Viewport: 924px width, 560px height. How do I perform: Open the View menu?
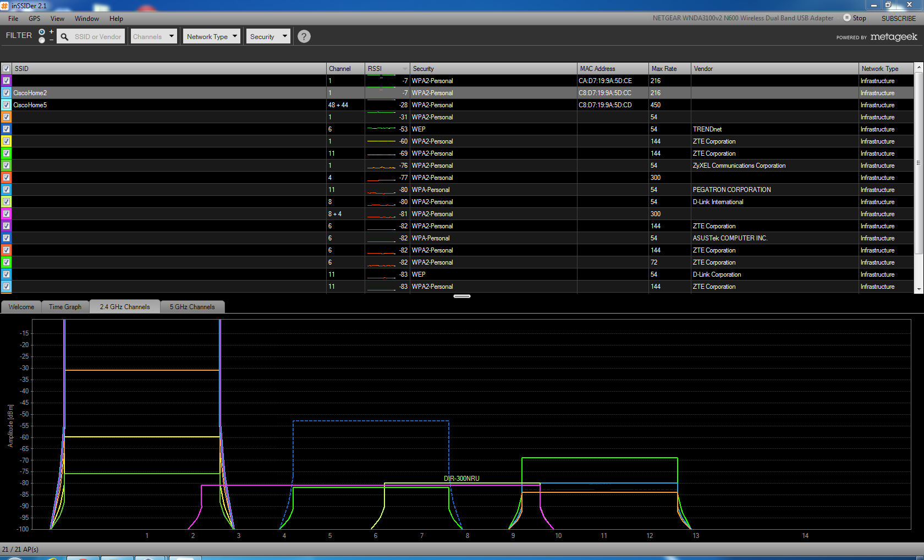click(57, 19)
